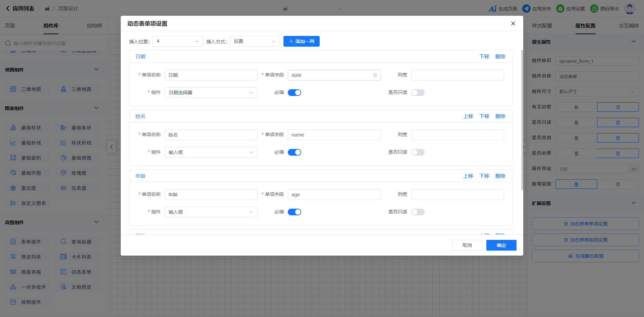Viewport: 644px width, 317px height.
Task: Click the column width field for 姓名
Action: (458, 135)
